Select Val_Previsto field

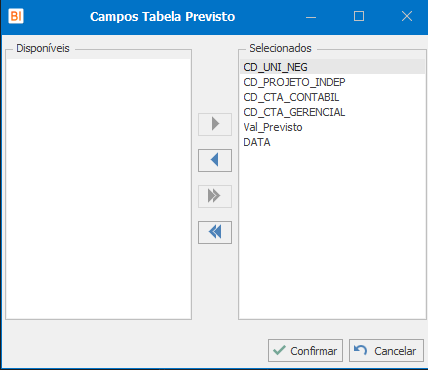332,127
